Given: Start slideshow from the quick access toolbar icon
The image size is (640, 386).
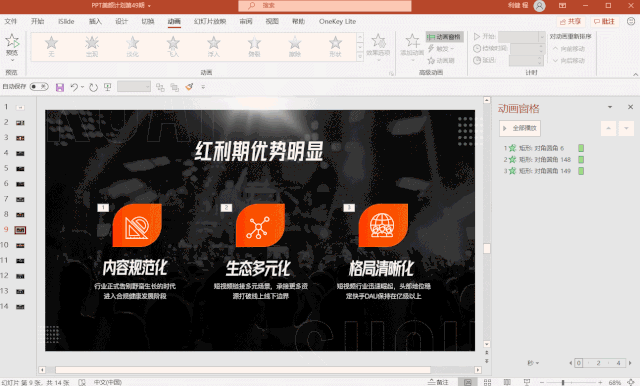Looking at the screenshot, I should tap(107, 87).
